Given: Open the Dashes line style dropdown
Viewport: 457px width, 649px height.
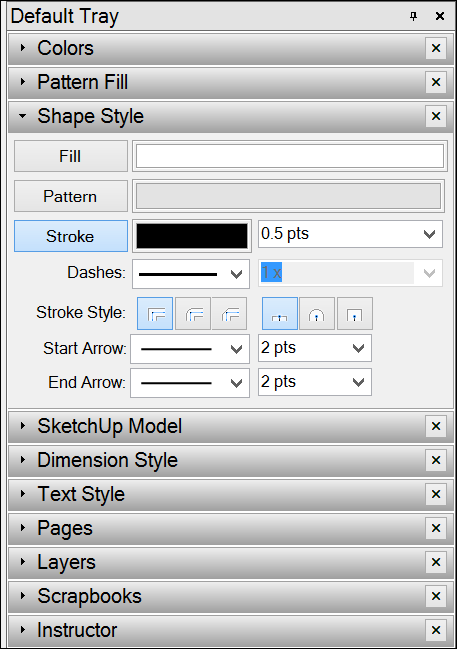Looking at the screenshot, I should point(191,274).
